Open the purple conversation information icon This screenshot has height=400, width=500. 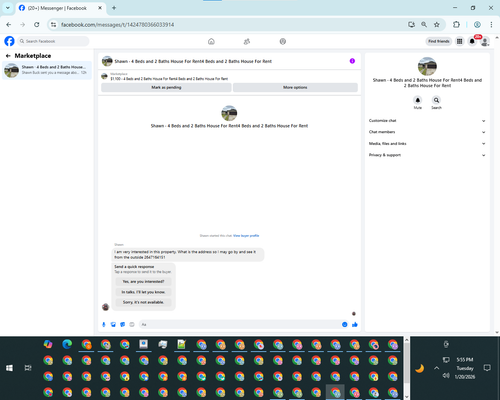point(352,61)
